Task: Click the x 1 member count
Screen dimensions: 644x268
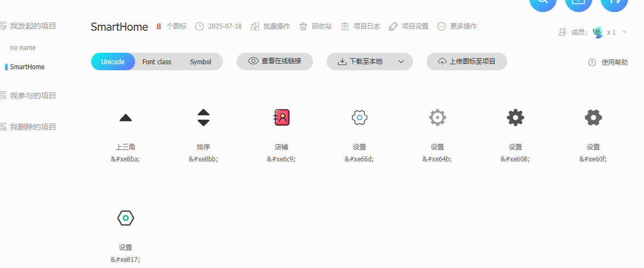Action: [x=611, y=32]
